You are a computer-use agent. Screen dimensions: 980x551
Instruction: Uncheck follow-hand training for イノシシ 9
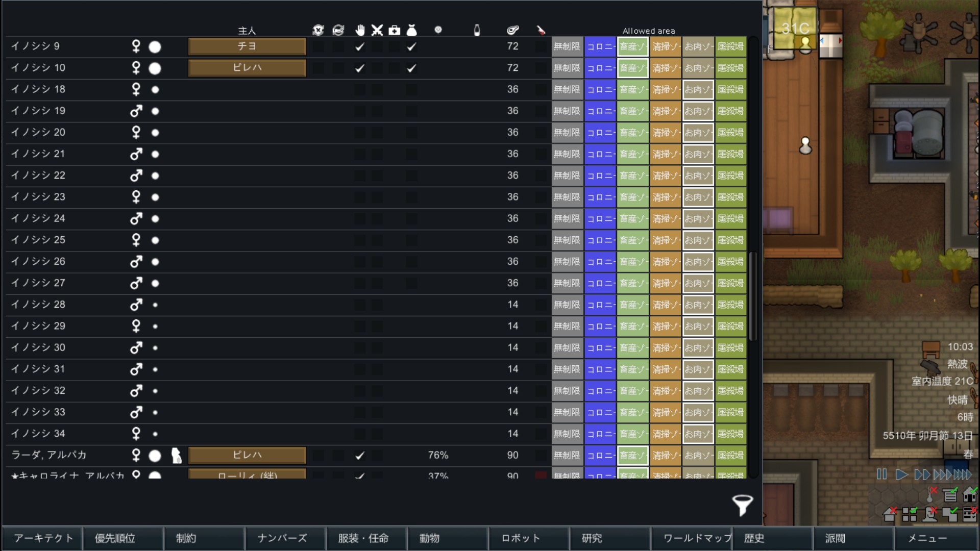[360, 46]
